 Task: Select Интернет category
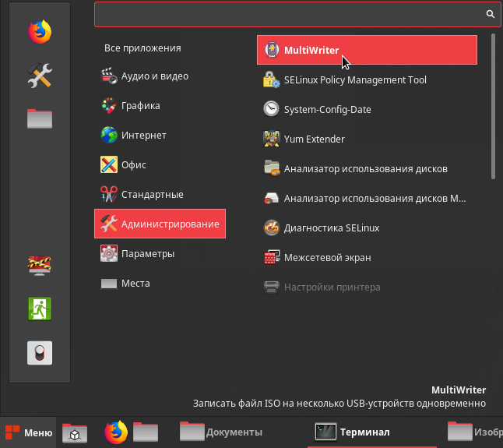160,135
